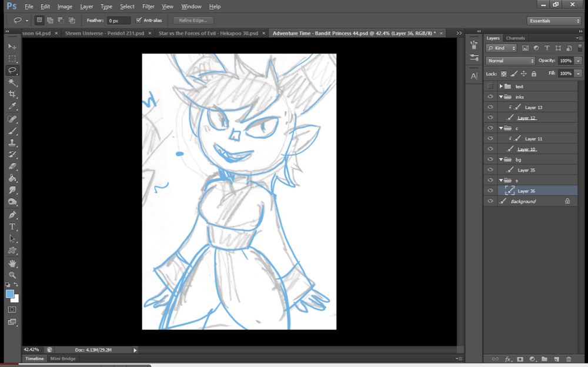Select the Brush tool
The height and width of the screenshot is (367, 588).
12,131
